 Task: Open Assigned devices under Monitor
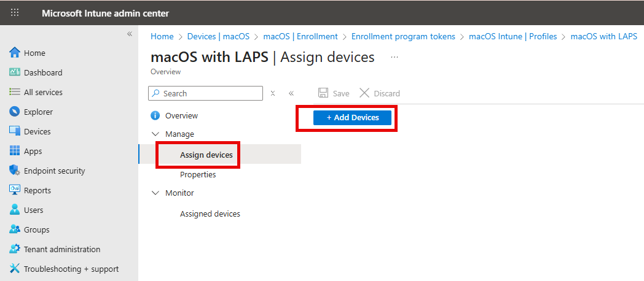210,214
